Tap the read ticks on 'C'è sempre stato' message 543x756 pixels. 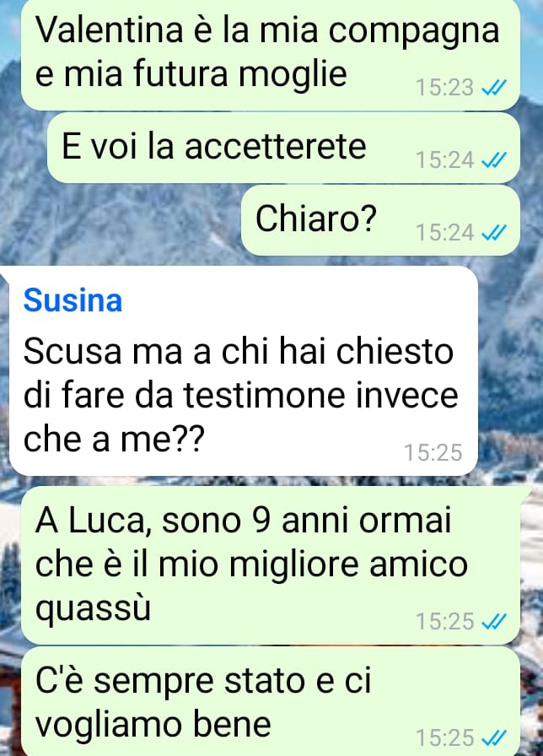(x=494, y=737)
